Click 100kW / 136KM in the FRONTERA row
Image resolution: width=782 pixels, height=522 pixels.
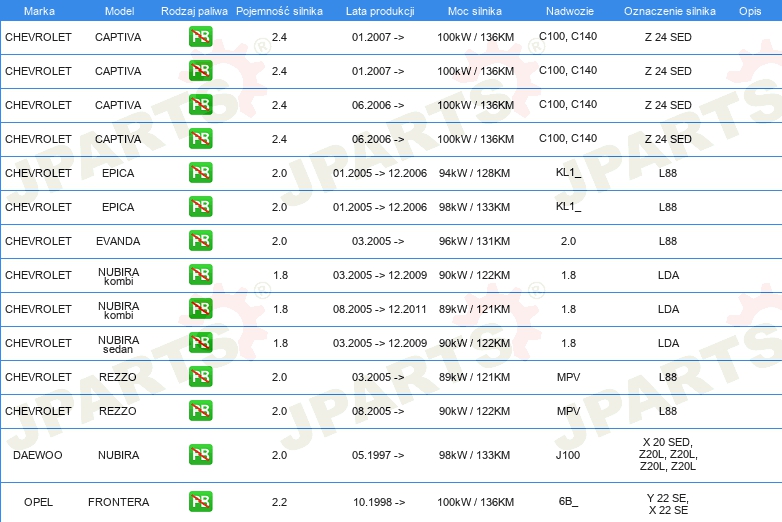click(475, 502)
